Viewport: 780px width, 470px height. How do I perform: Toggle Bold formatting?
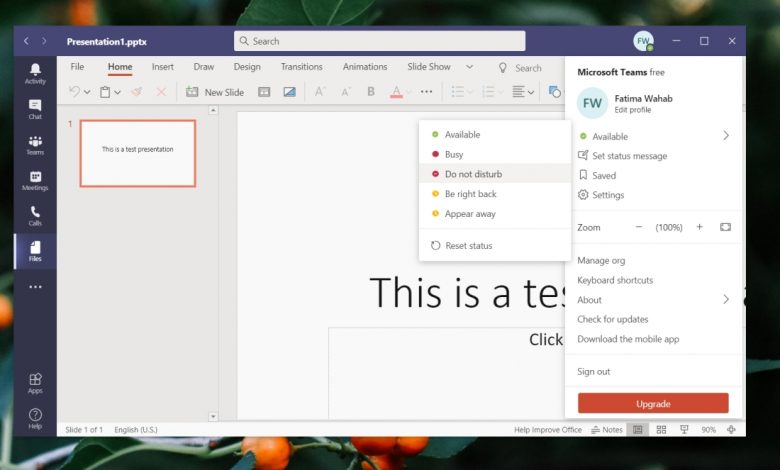(x=371, y=92)
